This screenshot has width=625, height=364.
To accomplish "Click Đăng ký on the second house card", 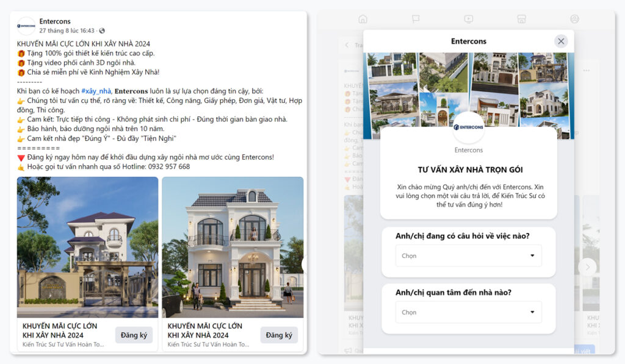I will click(x=279, y=335).
